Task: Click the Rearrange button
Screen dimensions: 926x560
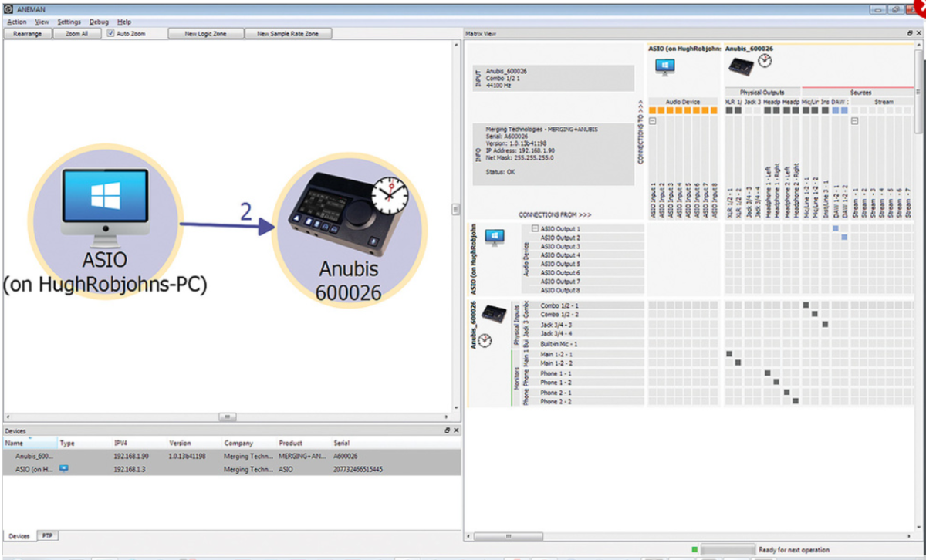Action: coord(28,34)
